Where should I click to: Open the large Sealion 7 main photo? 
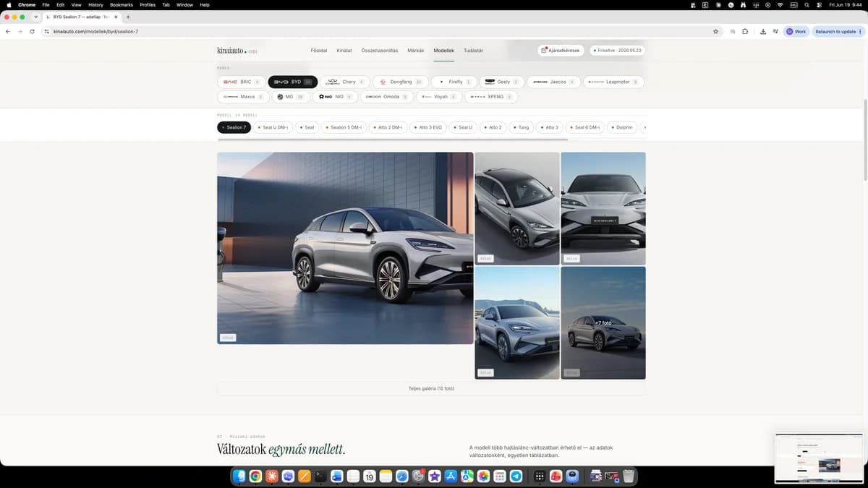coord(345,248)
